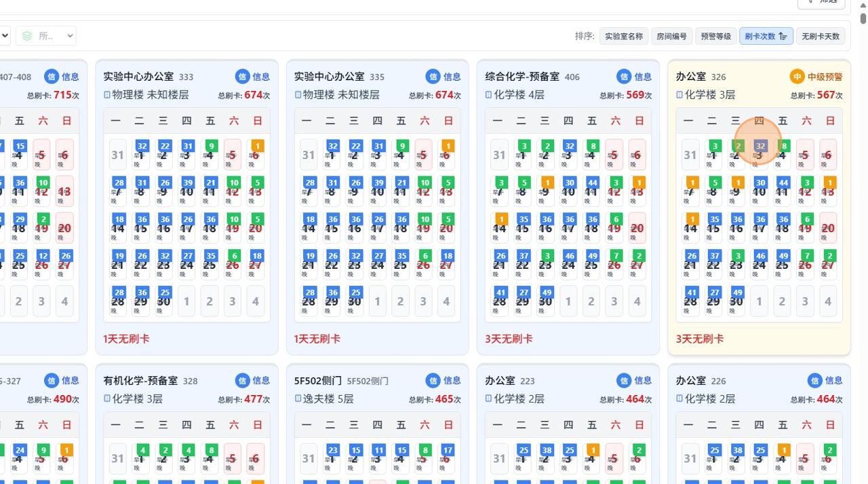Select day 10 with 39 swipes in room 333 calendar
The width and height of the screenshot is (868, 484).
187,191
